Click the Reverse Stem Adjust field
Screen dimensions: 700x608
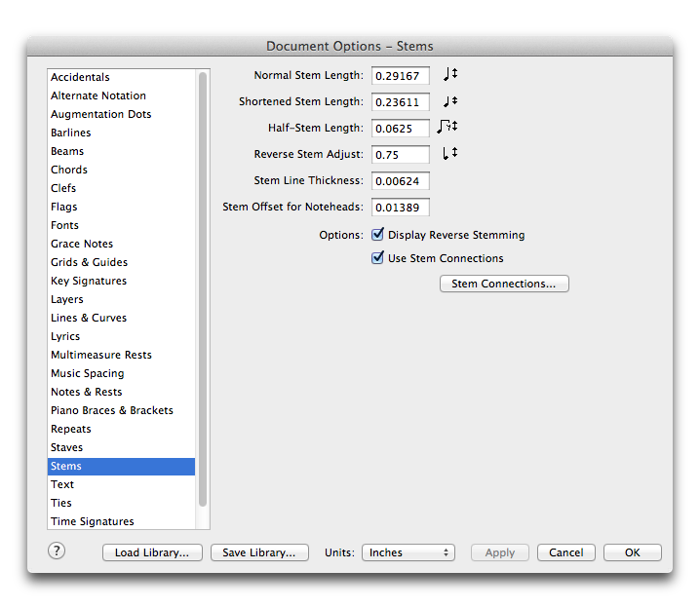(401, 154)
